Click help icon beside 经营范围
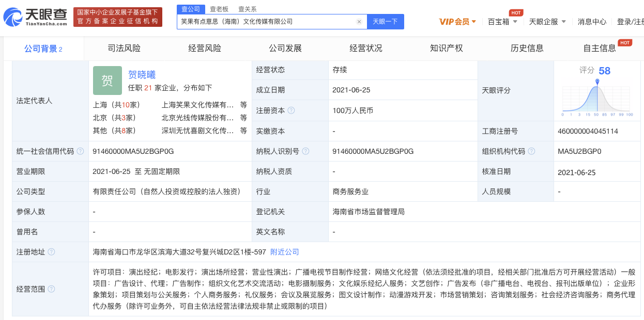Screen dimensions: 644x320 pos(51,289)
